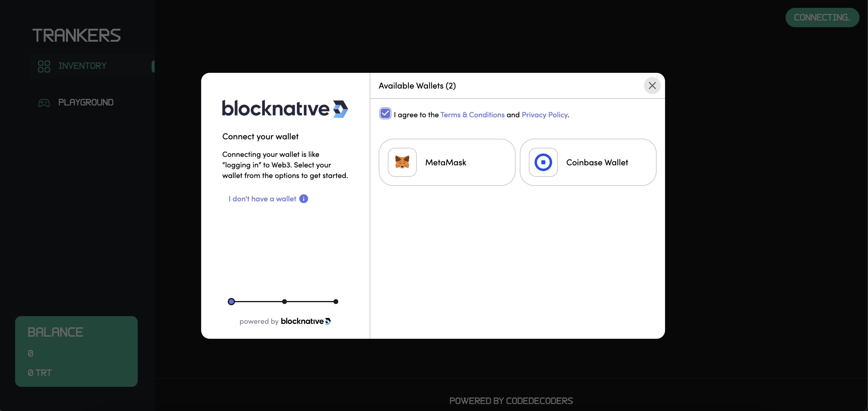Click the MetaMask fox icon

402,162
